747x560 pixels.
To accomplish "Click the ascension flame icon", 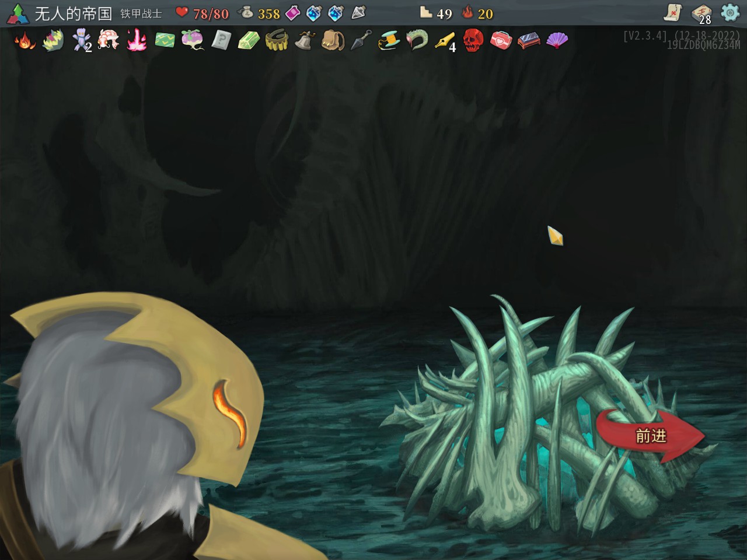I will click(x=468, y=12).
